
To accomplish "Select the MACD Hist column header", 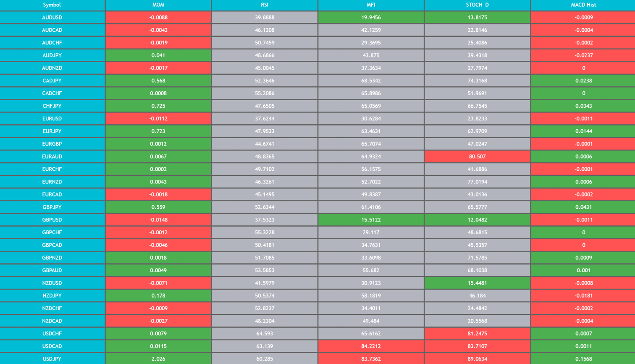I will 583,5.
